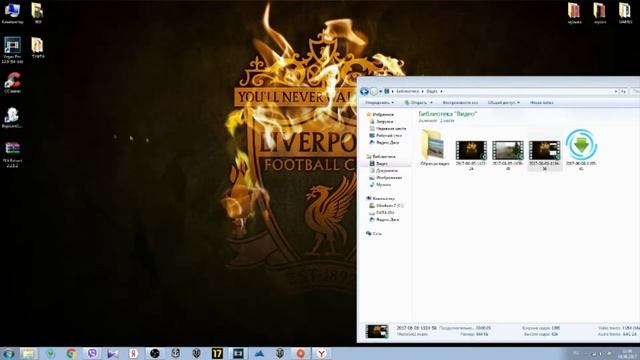640x360 pixels.
Task: Click the Explorer icon on the taskbar
Action: click(x=29, y=353)
